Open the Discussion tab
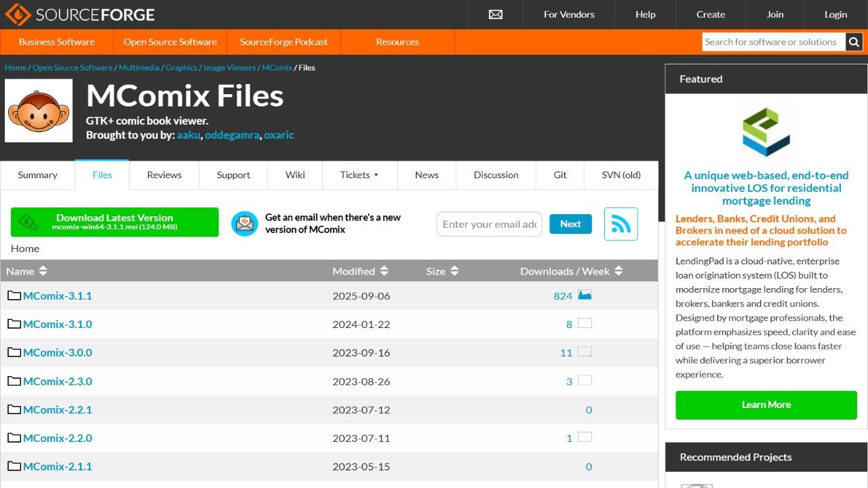868x488 pixels. tap(496, 175)
